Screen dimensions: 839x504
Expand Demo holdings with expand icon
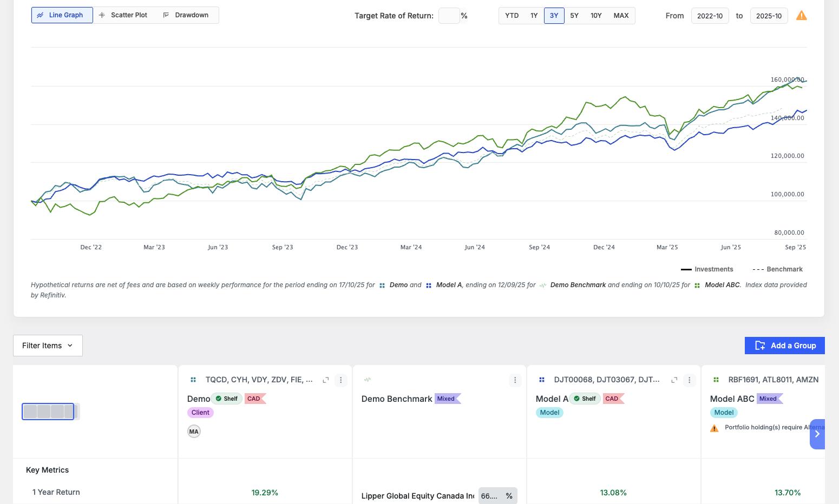click(326, 380)
